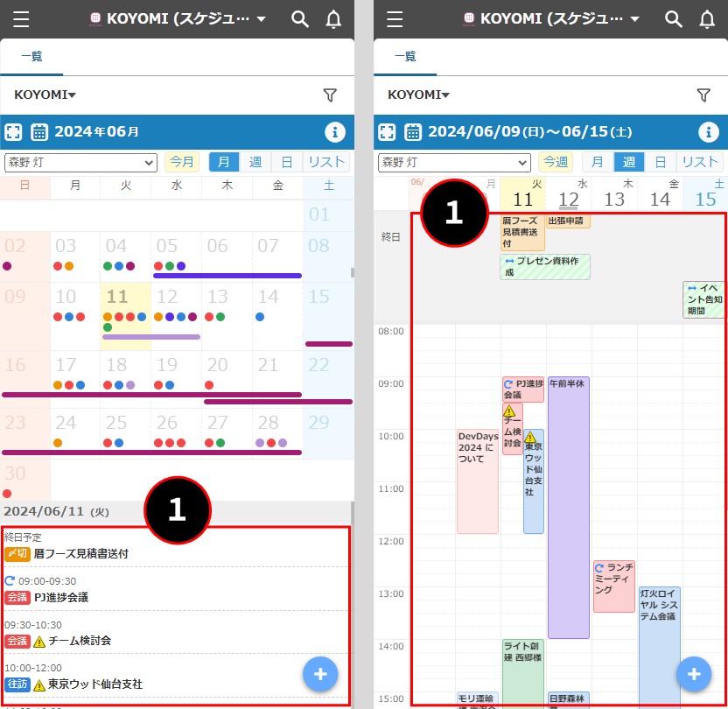Switch to 日 view beside the 今月 button

tap(287, 162)
